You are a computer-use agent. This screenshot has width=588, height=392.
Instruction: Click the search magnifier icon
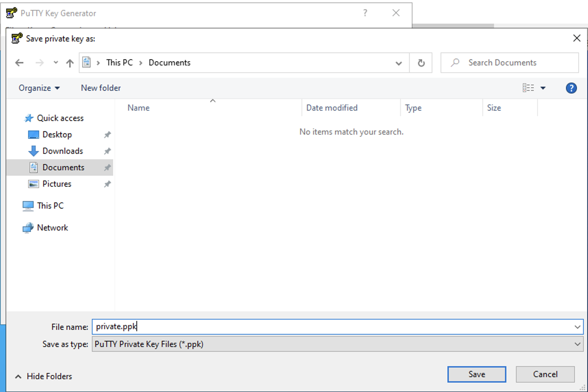click(x=455, y=62)
